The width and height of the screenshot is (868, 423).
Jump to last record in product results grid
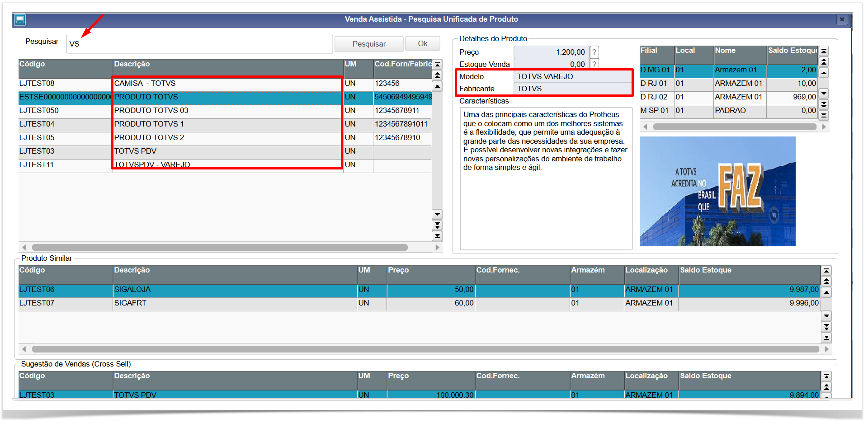click(x=437, y=235)
